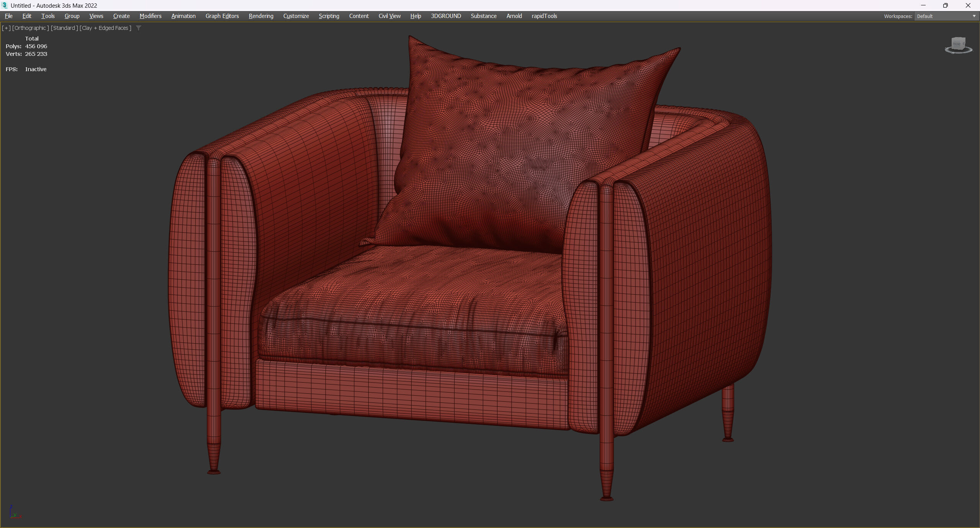This screenshot has width=980, height=528.
Task: Open the 3DGROUND menu
Action: coord(446,16)
